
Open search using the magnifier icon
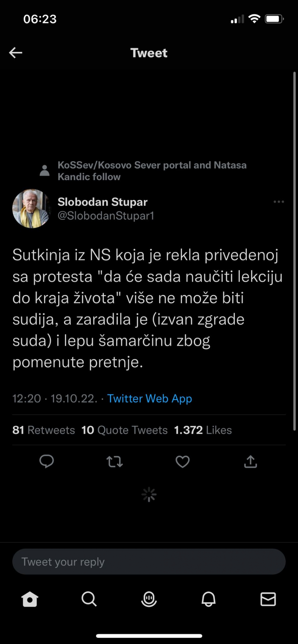pos(89,599)
